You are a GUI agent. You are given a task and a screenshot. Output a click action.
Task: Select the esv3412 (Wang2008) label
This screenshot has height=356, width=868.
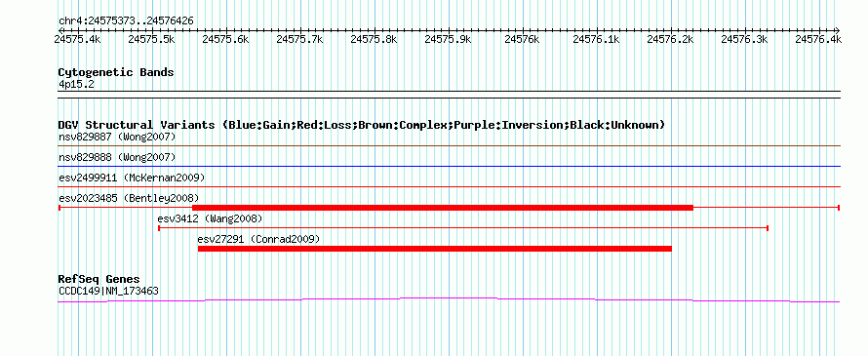tap(210, 218)
